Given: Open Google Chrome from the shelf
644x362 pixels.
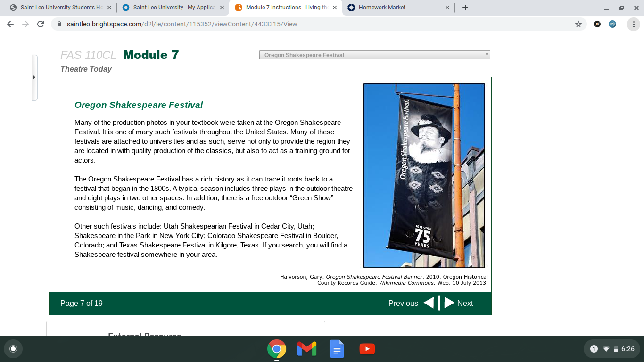Looking at the screenshot, I should click(277, 349).
